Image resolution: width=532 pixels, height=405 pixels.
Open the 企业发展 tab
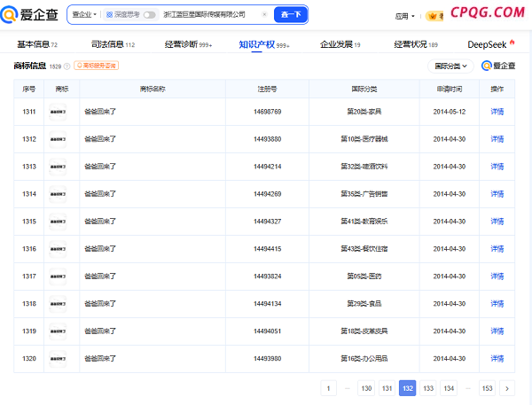pyautogui.click(x=340, y=44)
